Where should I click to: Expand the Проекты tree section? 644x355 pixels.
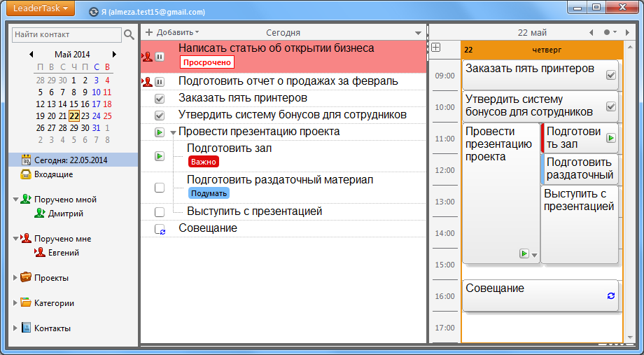click(x=16, y=278)
